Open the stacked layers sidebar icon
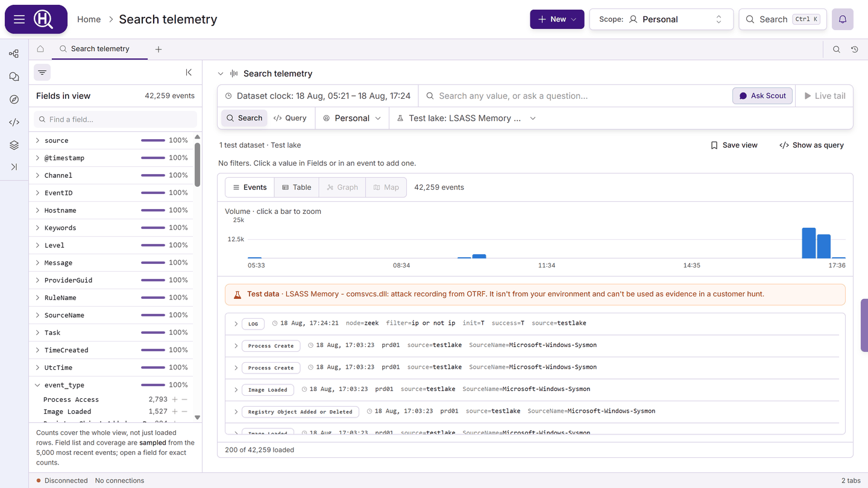 tap(14, 145)
